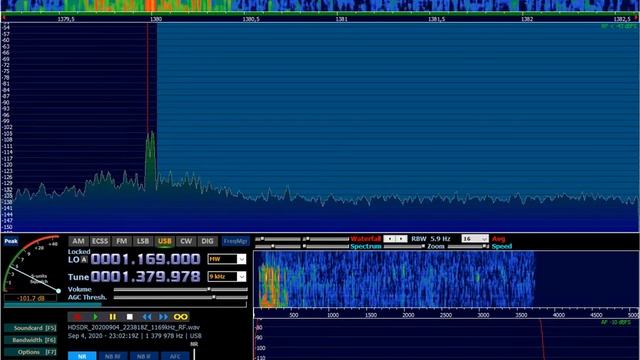Screen dimensions: 640x360
Task: Select AM demodulation mode
Action: point(78,241)
